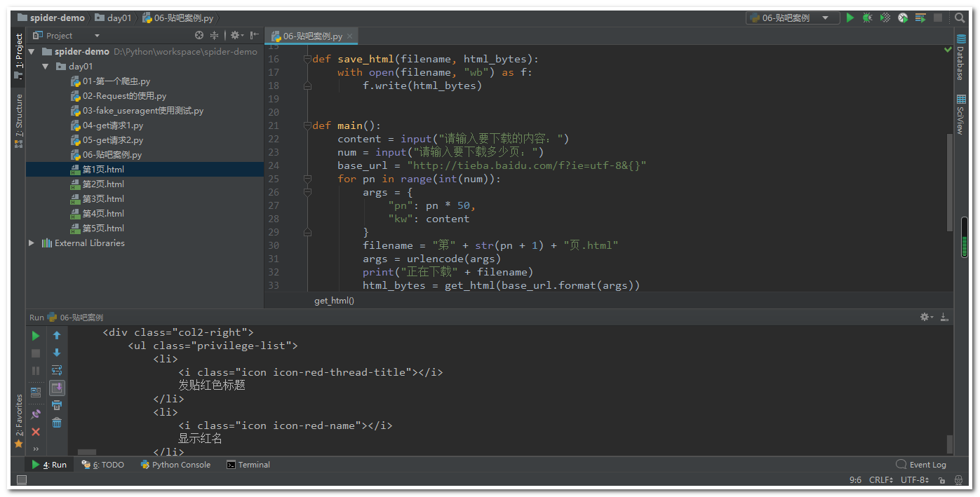Hide the Project tool window

click(x=254, y=35)
